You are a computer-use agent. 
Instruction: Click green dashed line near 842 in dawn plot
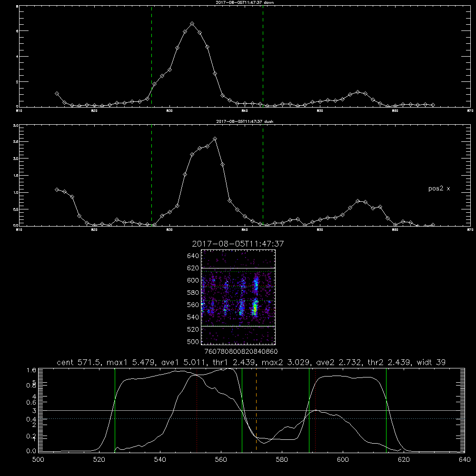pos(263,56)
